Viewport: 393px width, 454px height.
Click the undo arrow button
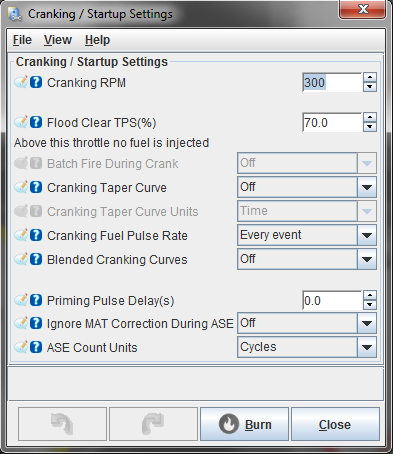pyautogui.click(x=62, y=424)
